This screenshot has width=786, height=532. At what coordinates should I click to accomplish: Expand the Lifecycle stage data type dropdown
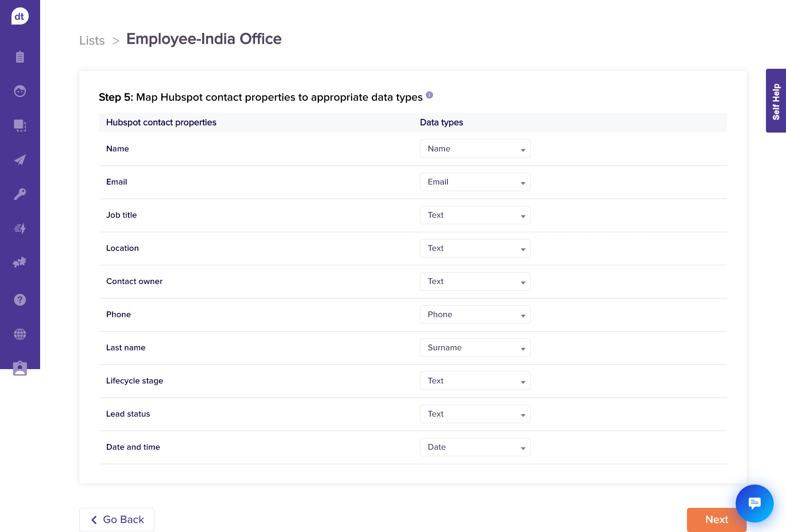[475, 381]
